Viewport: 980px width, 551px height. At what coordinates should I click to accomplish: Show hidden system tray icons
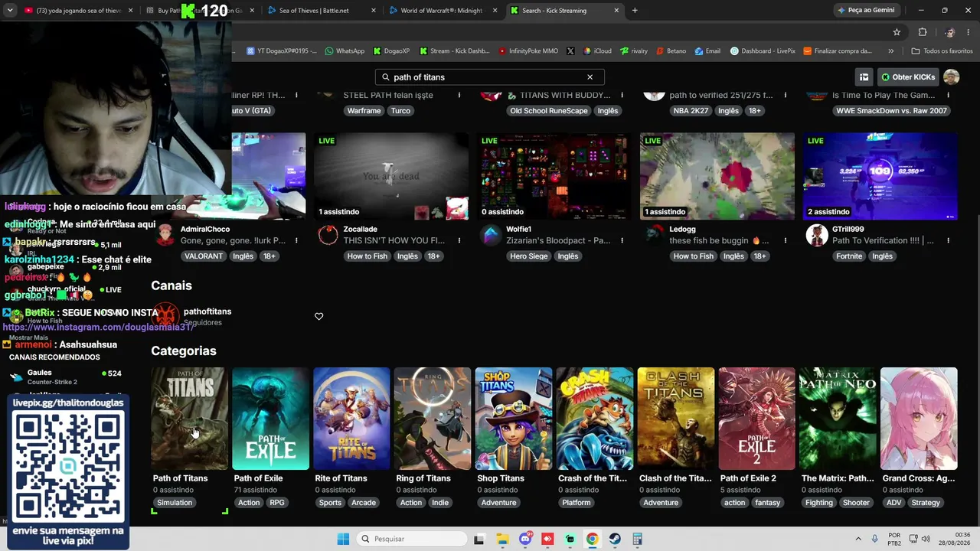pos(858,539)
